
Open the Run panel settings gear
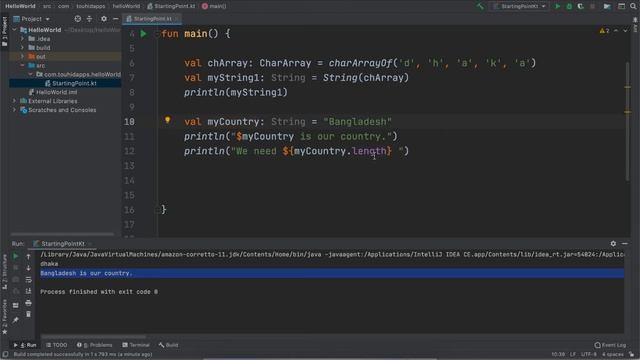click(613, 244)
